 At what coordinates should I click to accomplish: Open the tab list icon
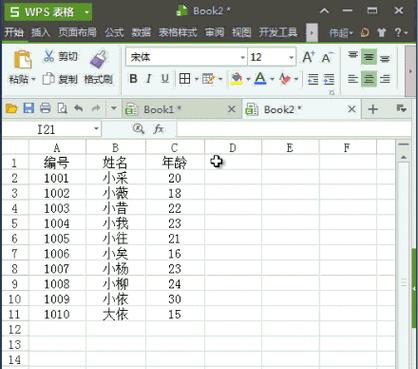pyautogui.click(x=401, y=108)
